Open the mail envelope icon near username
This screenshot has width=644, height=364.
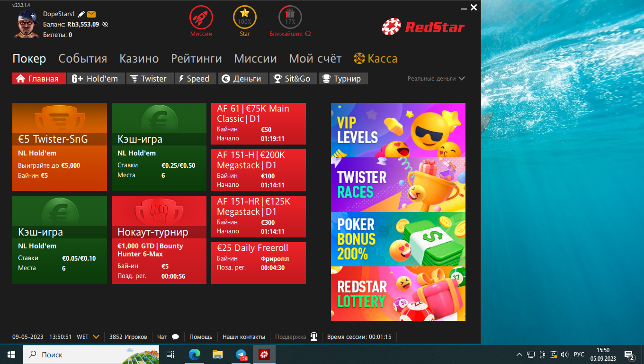pyautogui.click(x=91, y=14)
